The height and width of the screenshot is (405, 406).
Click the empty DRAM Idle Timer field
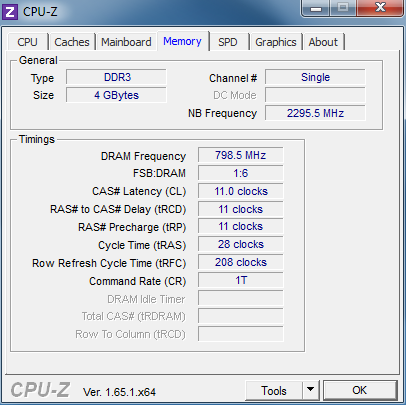point(240,298)
